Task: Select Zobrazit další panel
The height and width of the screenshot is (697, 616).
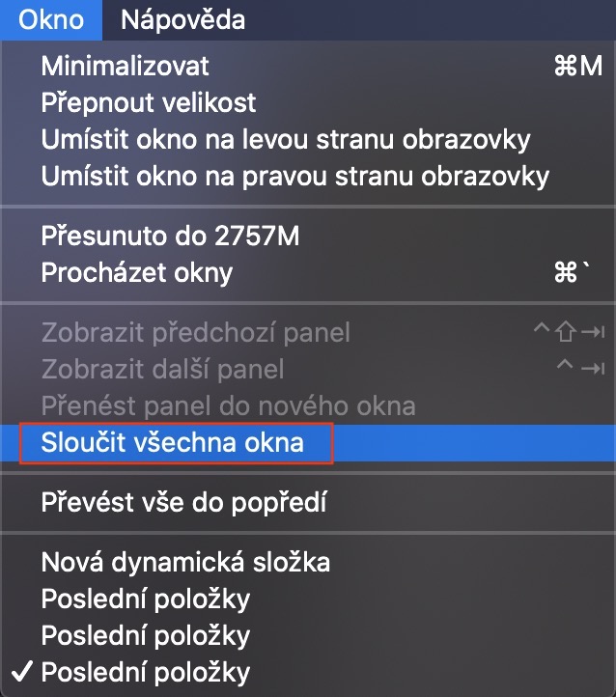Action: click(162, 369)
